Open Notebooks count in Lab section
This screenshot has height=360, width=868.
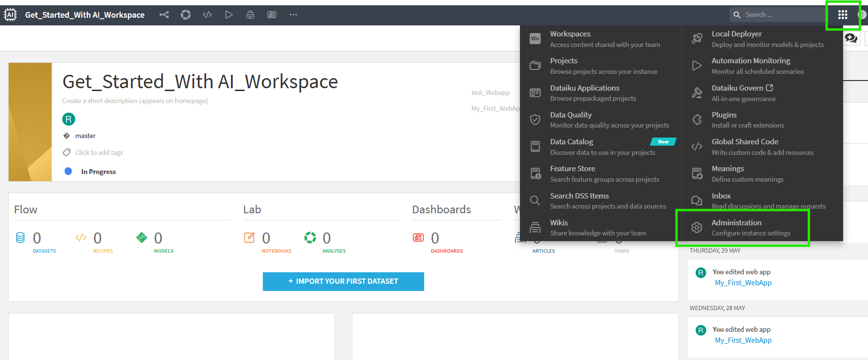coord(267,242)
